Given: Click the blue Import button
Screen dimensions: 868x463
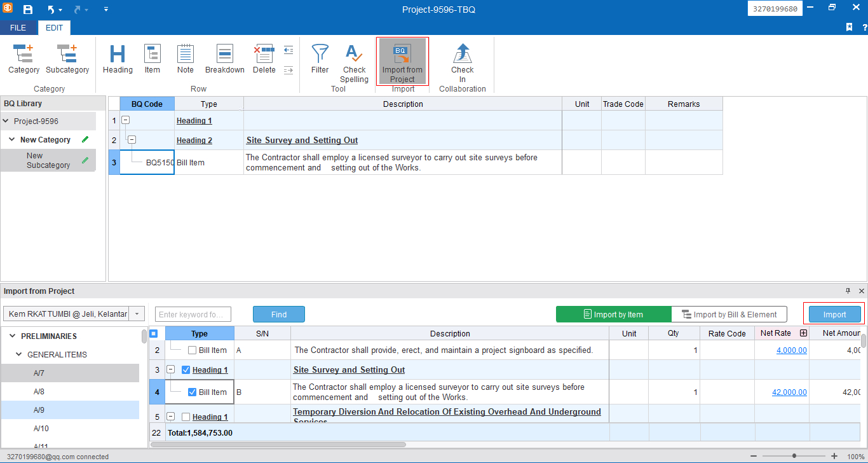Looking at the screenshot, I should coord(834,314).
